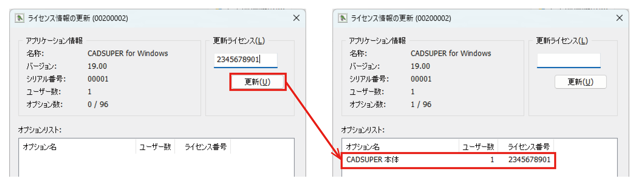Click the 更新(U) button in right dialog
Viewport: 644px width, 186px height.
tap(580, 82)
